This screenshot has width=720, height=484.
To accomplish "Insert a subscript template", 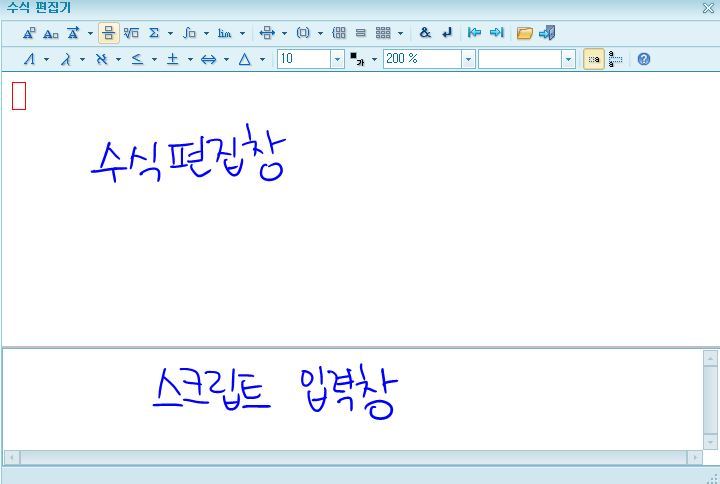I will (x=51, y=34).
